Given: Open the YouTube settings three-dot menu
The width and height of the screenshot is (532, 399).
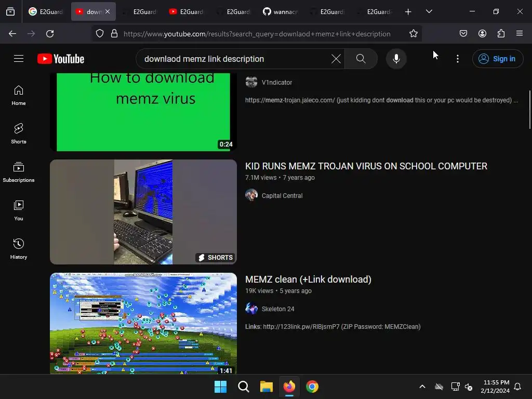Looking at the screenshot, I should click(457, 59).
